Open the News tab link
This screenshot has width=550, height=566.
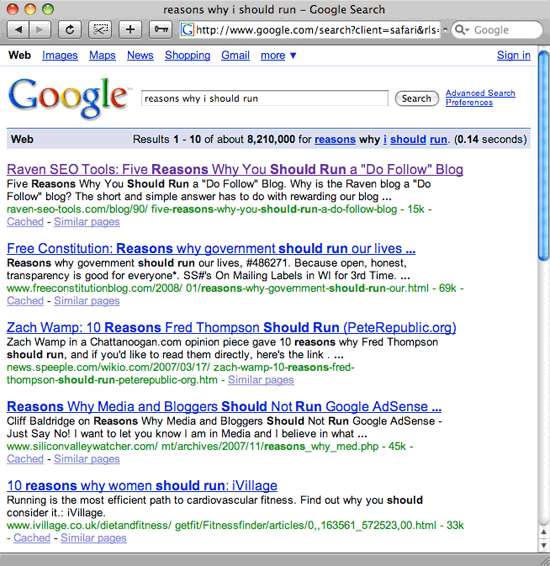(x=140, y=55)
